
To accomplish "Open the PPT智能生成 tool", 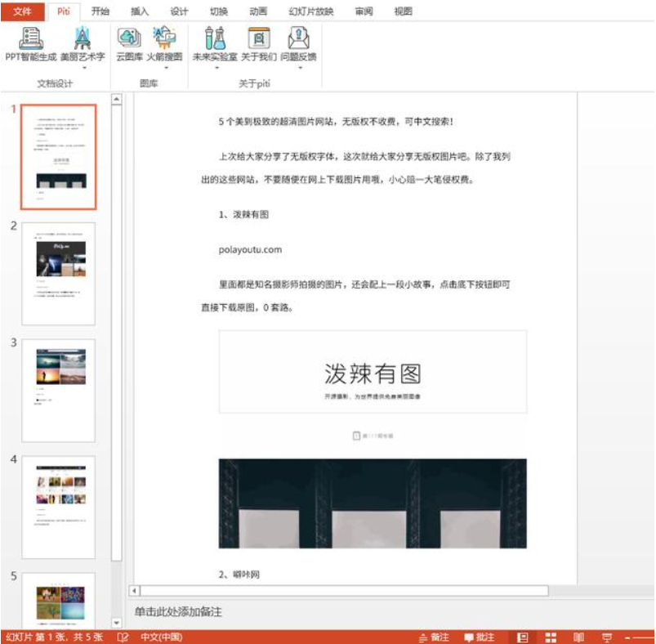I will [x=30, y=44].
